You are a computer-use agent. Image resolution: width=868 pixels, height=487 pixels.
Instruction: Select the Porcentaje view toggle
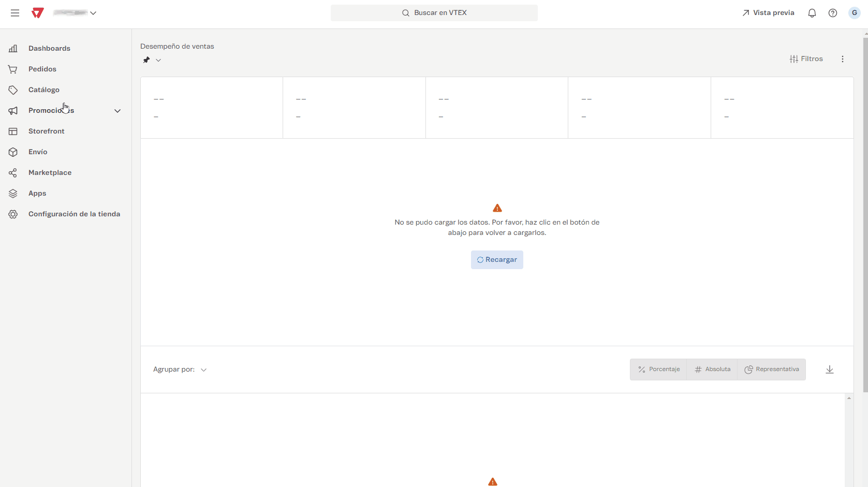click(x=658, y=370)
